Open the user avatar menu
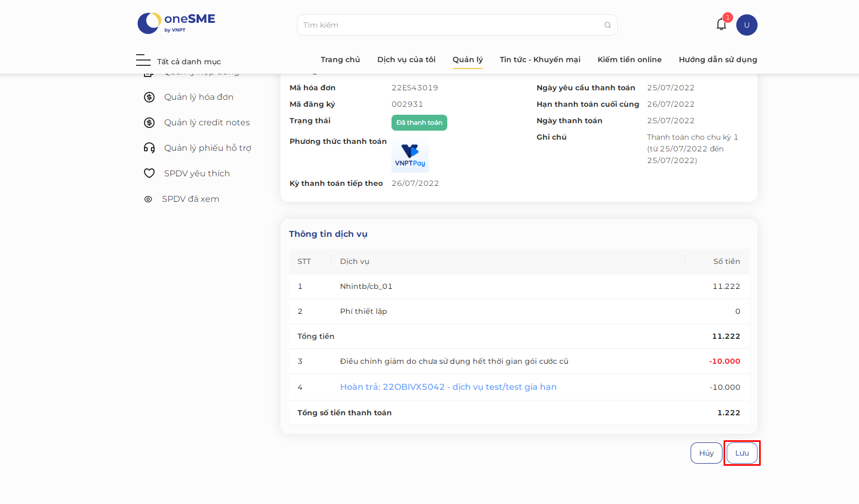 (x=746, y=25)
